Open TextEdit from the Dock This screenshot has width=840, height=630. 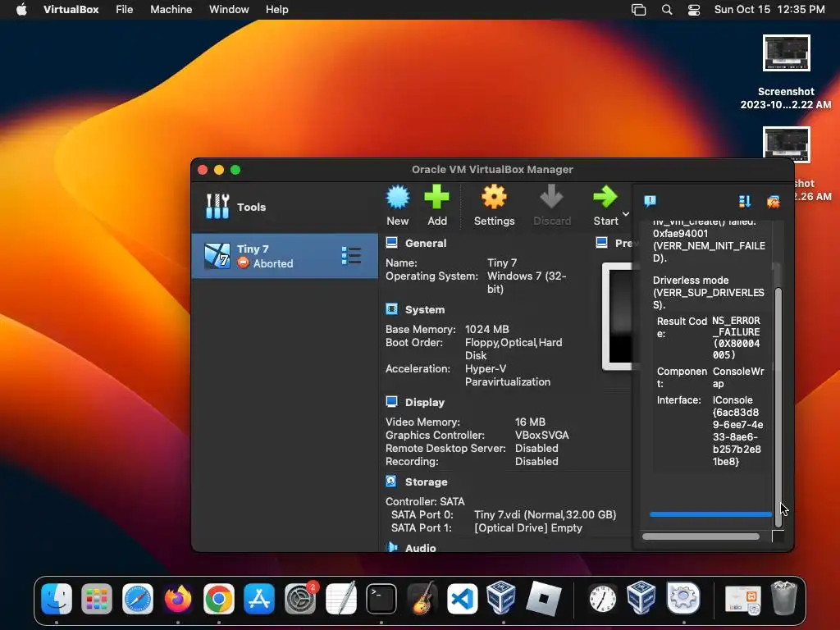[340, 598]
